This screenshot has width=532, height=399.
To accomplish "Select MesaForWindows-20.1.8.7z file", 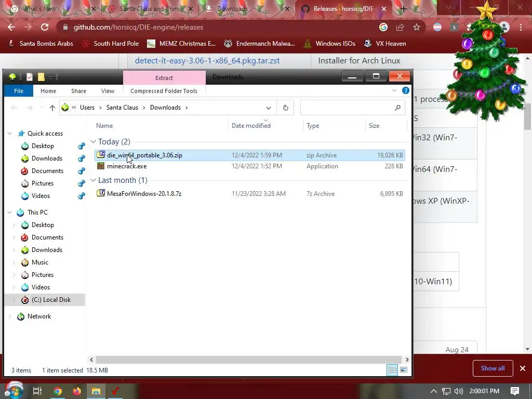I will (249, 194).
